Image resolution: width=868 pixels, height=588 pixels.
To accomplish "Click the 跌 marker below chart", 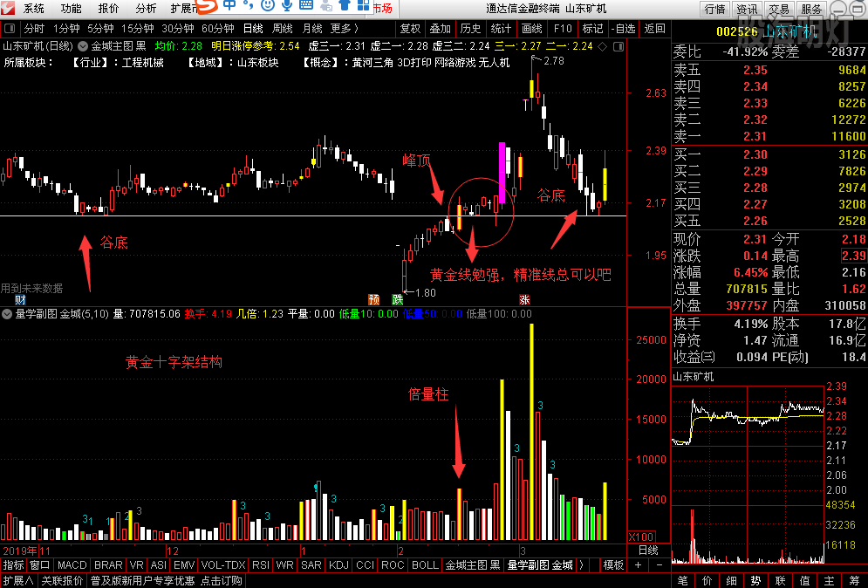I will click(398, 299).
